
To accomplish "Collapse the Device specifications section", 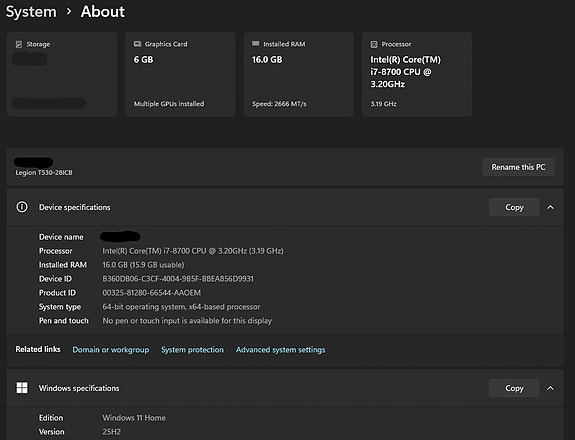I will pyautogui.click(x=550, y=207).
